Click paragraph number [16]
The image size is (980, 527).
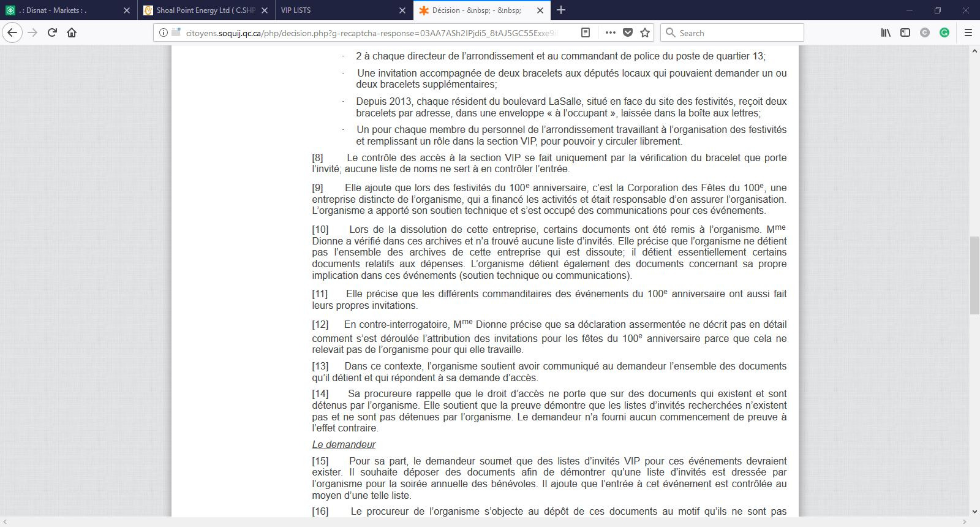(x=320, y=511)
